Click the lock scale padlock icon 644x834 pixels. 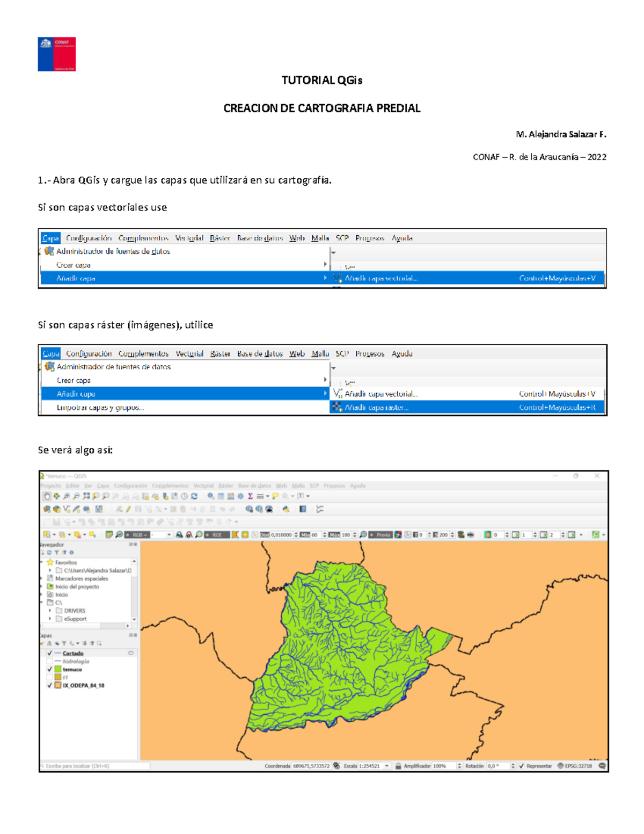(398, 766)
